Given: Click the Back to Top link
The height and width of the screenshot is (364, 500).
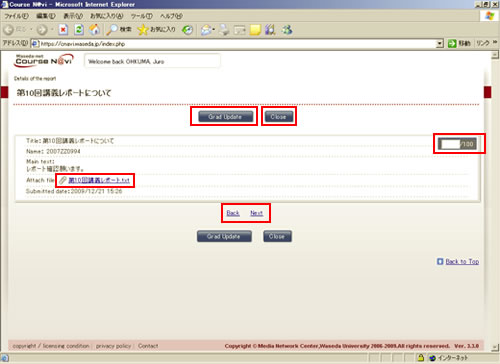Looking at the screenshot, I should tap(462, 262).
